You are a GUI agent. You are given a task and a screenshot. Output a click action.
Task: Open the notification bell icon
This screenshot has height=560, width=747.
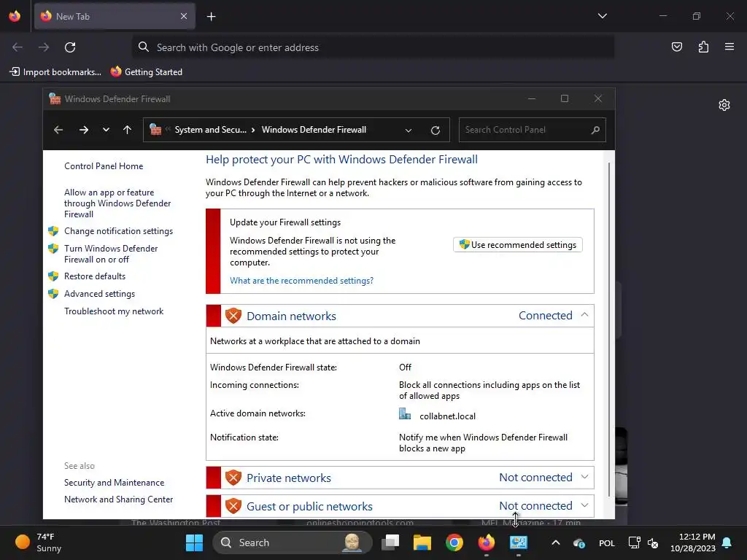point(727,542)
